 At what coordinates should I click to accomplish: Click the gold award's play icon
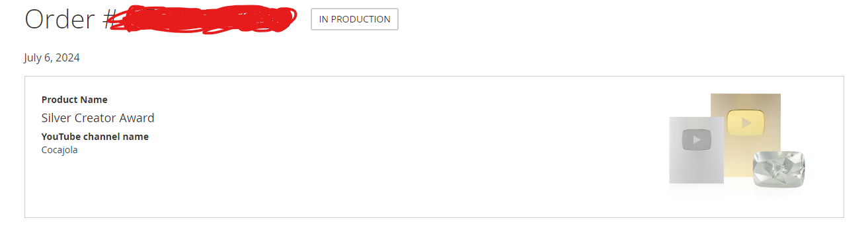click(x=746, y=123)
